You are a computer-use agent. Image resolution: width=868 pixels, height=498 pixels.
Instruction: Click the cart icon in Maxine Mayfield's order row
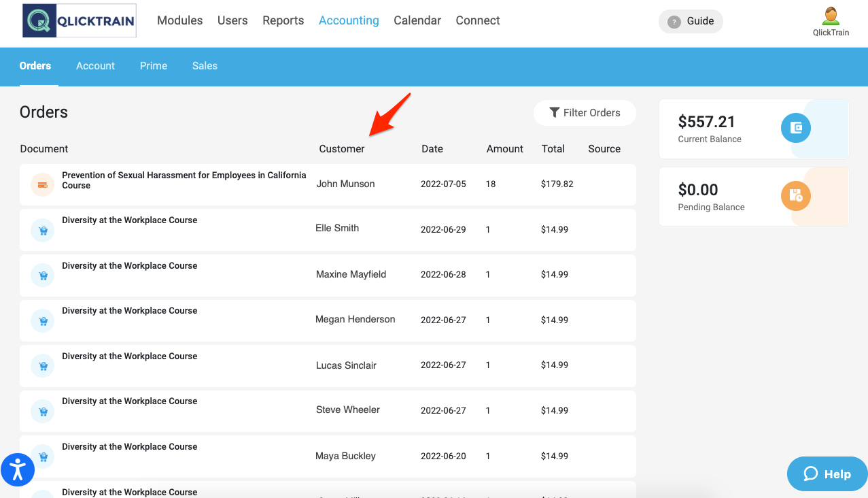[43, 276]
